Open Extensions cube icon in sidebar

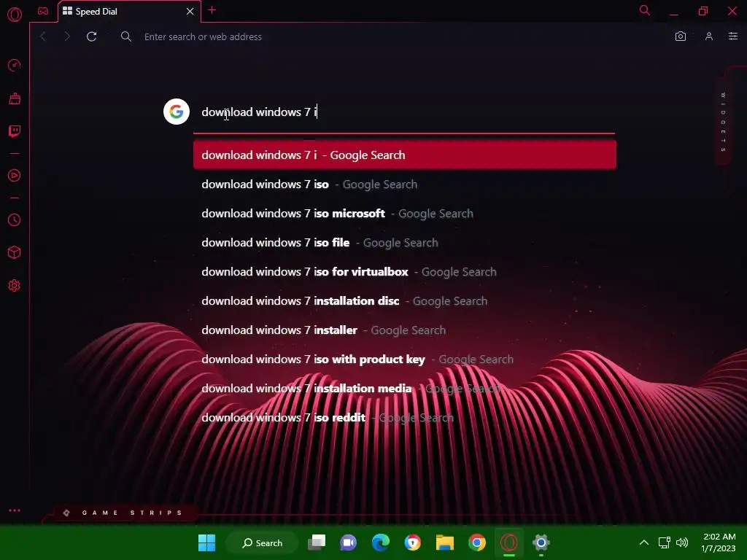click(x=15, y=252)
